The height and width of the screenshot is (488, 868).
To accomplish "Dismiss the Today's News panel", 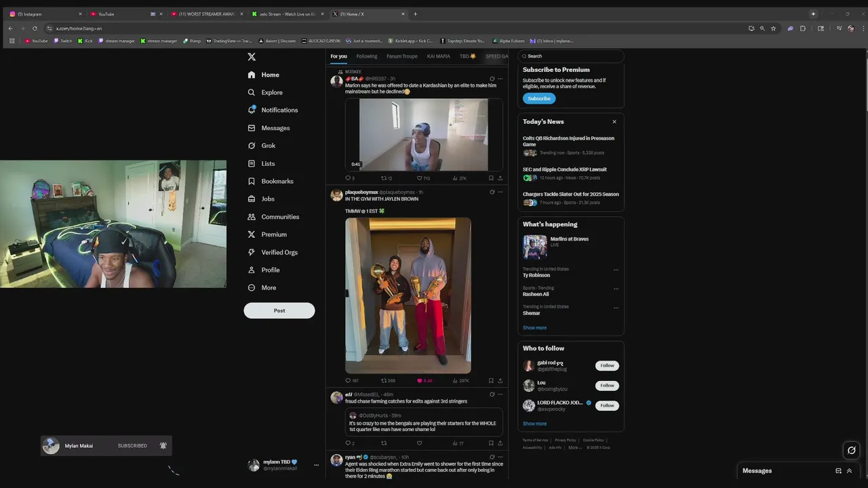I will point(614,122).
